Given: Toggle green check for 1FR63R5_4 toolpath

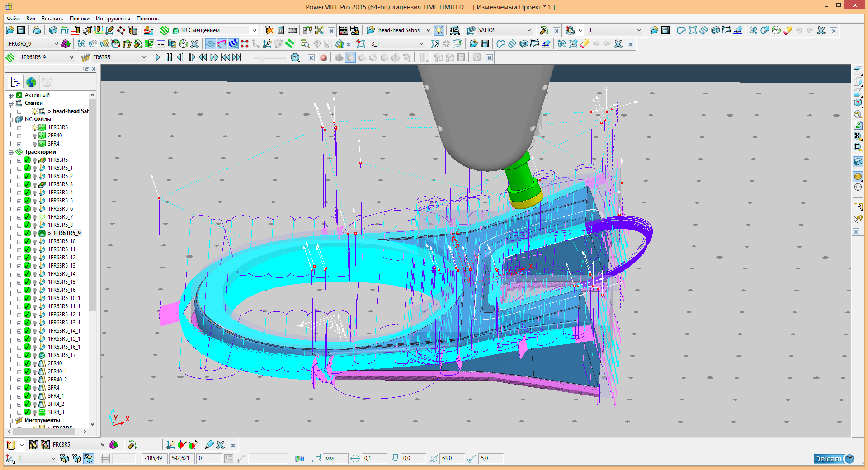Looking at the screenshot, I should point(28,193).
